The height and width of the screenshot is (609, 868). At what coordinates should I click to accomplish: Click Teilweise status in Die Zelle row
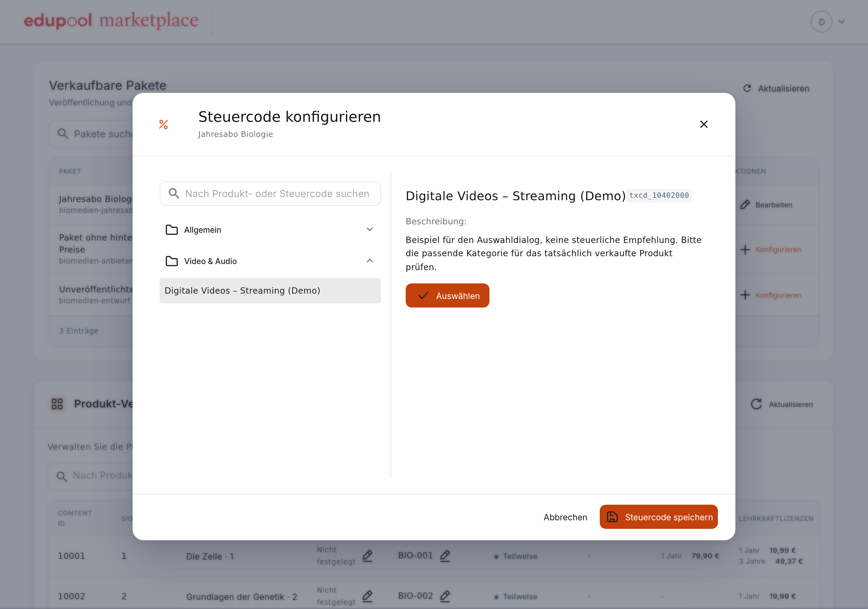516,556
